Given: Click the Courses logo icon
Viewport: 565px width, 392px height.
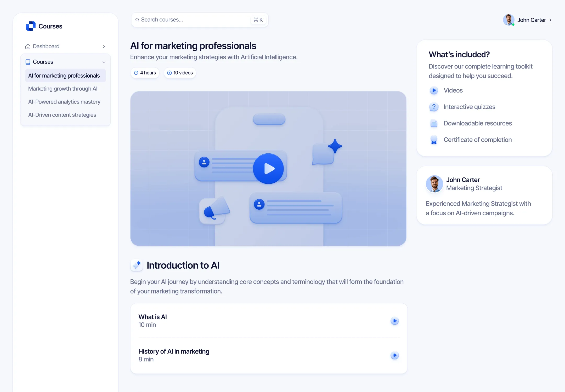Looking at the screenshot, I should 31,26.
